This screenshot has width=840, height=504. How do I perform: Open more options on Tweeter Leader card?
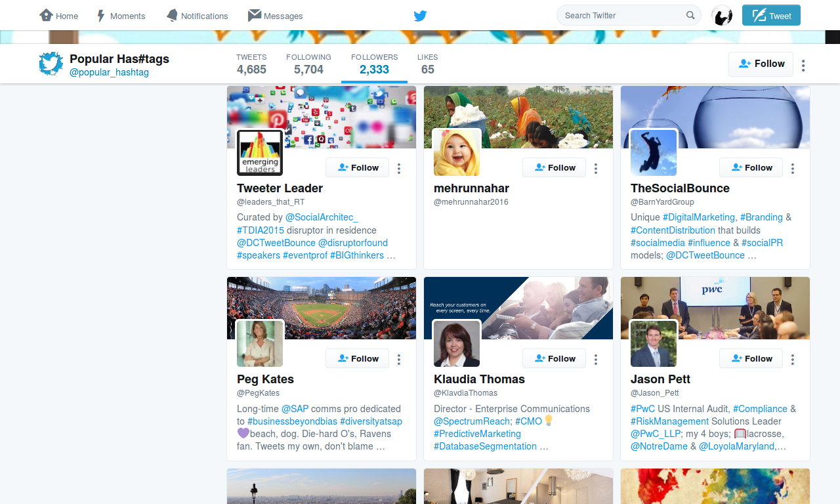(399, 169)
